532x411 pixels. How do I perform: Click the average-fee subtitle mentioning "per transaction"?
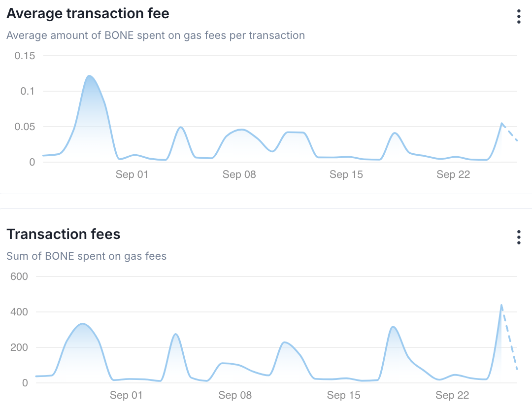tap(156, 35)
